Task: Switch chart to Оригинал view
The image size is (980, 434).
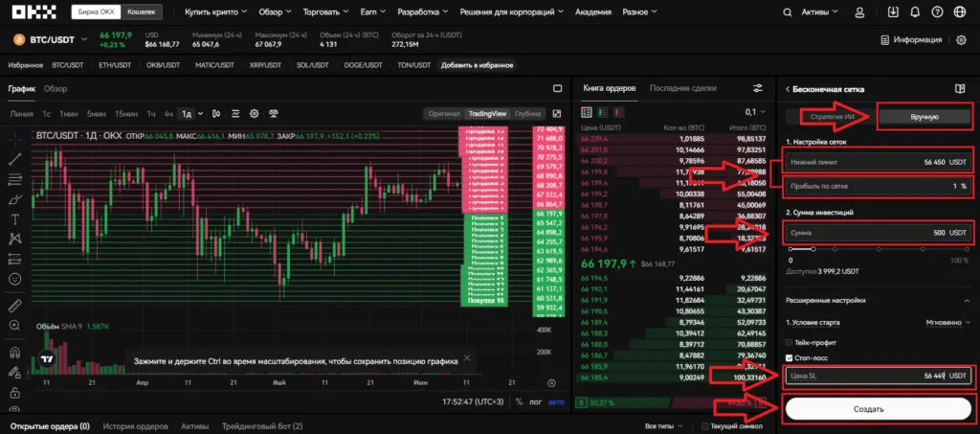Action: coord(444,114)
